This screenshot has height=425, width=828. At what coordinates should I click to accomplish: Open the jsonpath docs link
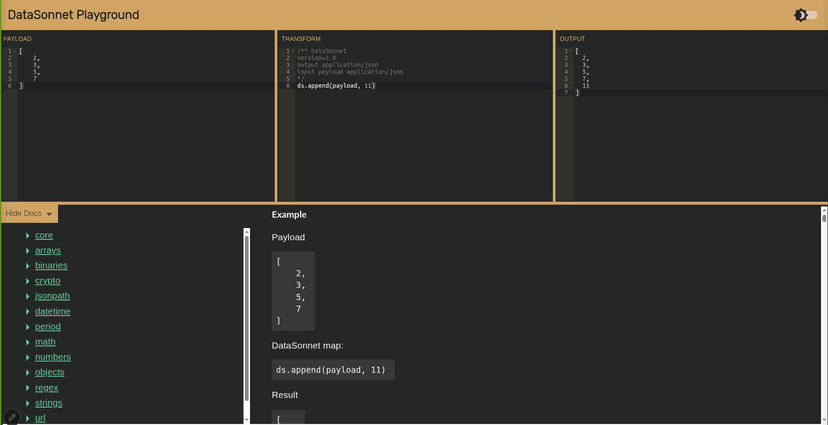click(x=52, y=296)
